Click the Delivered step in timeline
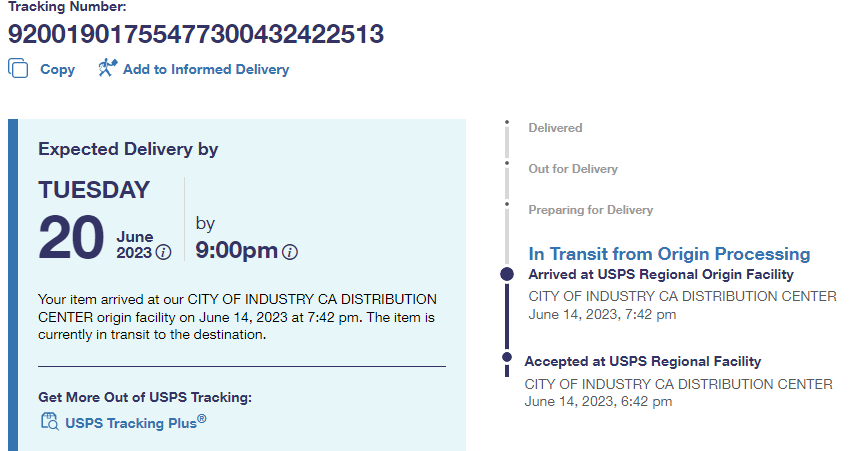This screenshot has width=860, height=451. (555, 128)
